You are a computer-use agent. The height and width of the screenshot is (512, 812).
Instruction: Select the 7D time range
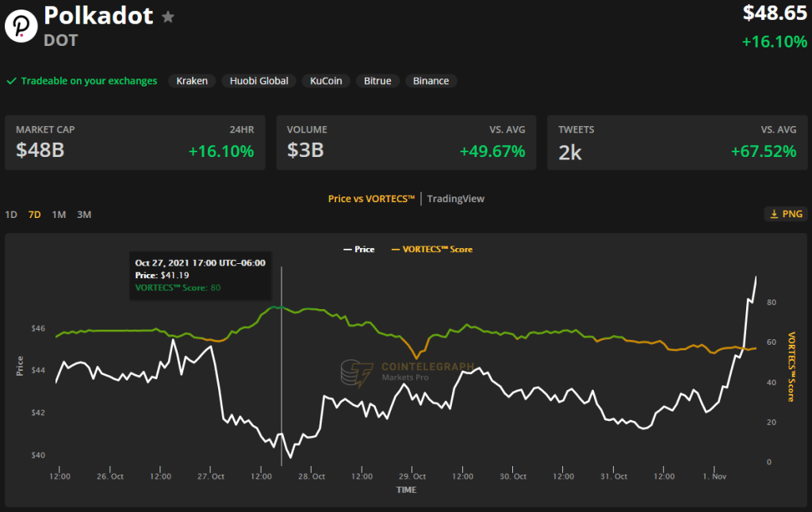coord(35,214)
